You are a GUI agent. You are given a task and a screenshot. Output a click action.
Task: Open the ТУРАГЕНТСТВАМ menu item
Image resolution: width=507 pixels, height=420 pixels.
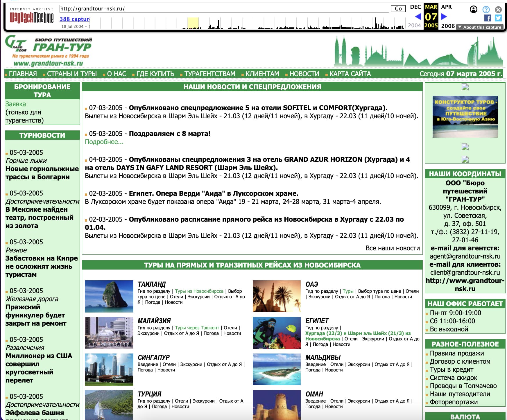pyautogui.click(x=209, y=74)
